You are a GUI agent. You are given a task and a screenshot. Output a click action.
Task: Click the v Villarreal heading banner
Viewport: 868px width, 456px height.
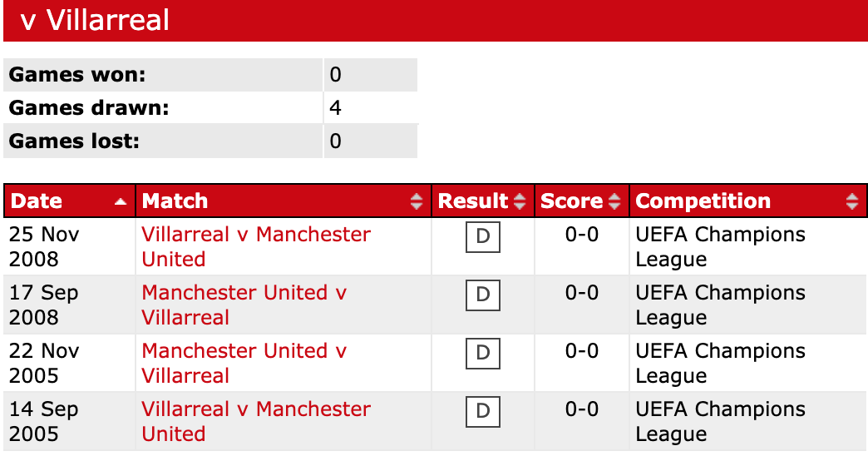[95, 20]
